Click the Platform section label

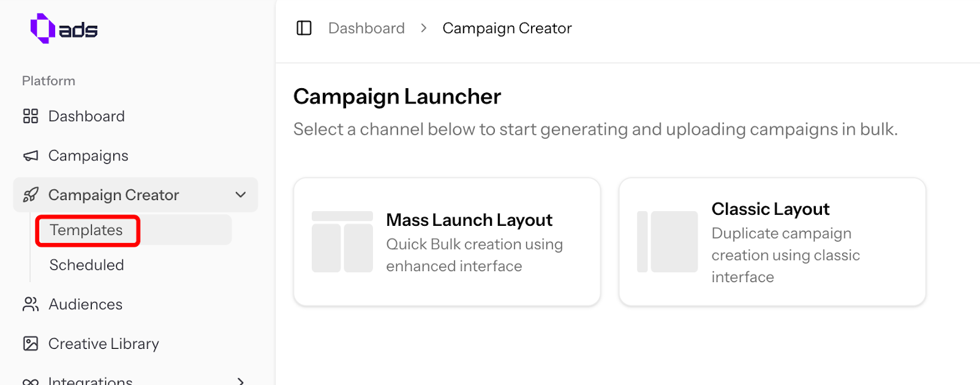coord(48,80)
